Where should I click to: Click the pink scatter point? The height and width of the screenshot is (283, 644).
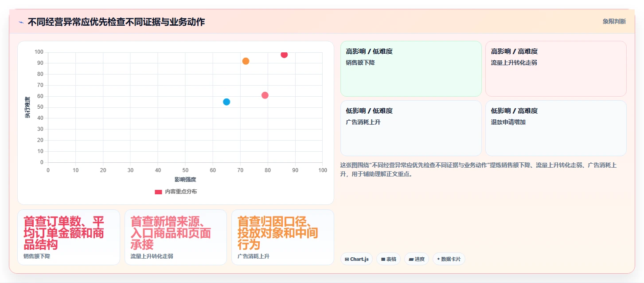265,95
